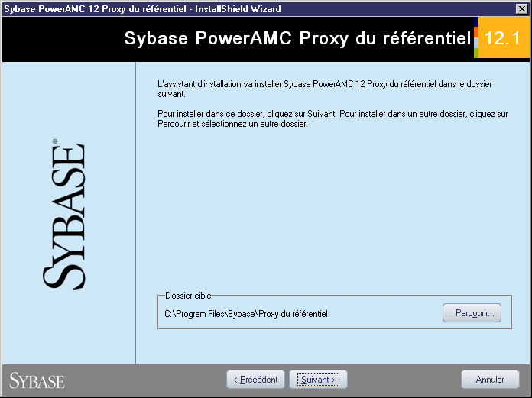Cancel the installation with Annuler
This screenshot has width=532, height=398.
[490, 380]
